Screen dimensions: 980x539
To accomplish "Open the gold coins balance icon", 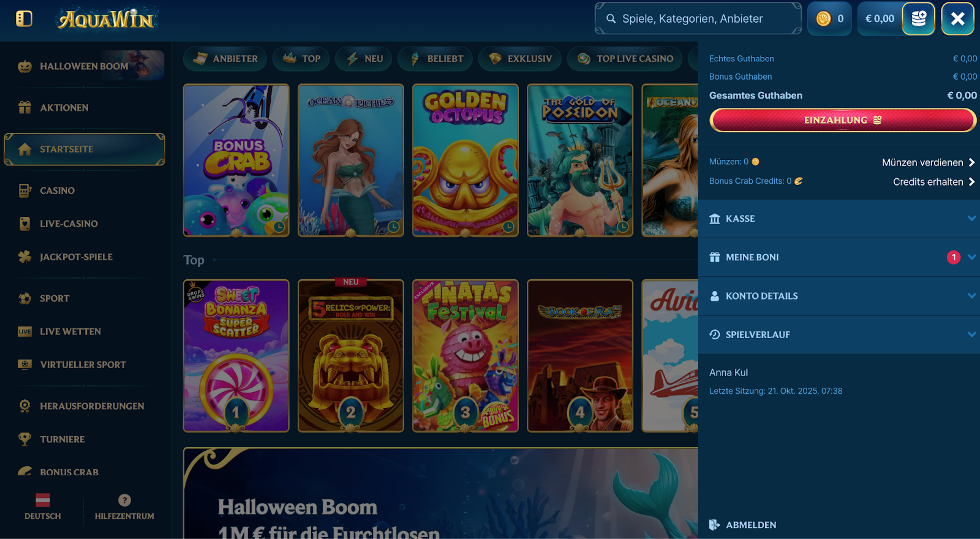I will 824,19.
